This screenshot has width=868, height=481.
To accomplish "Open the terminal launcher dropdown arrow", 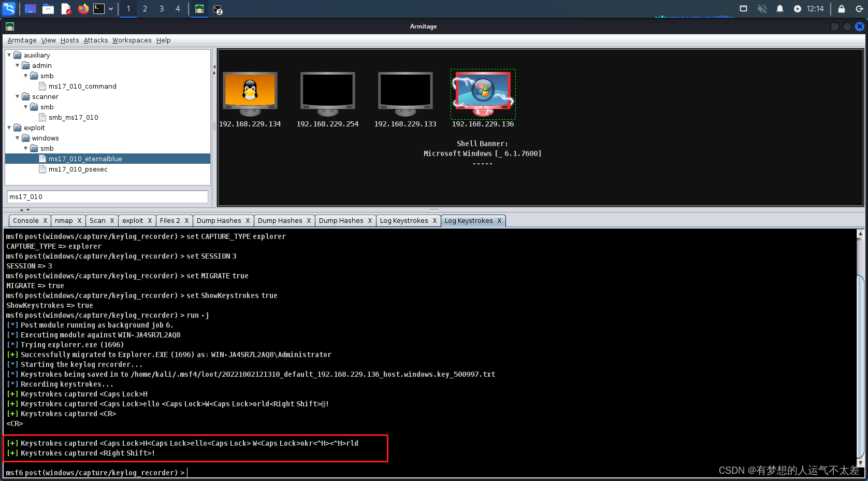I will [x=111, y=9].
